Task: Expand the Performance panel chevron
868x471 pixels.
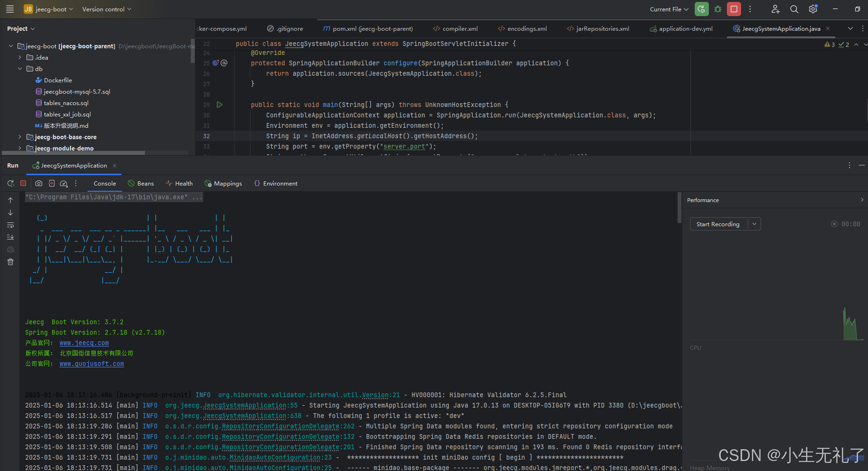Action: [862, 200]
